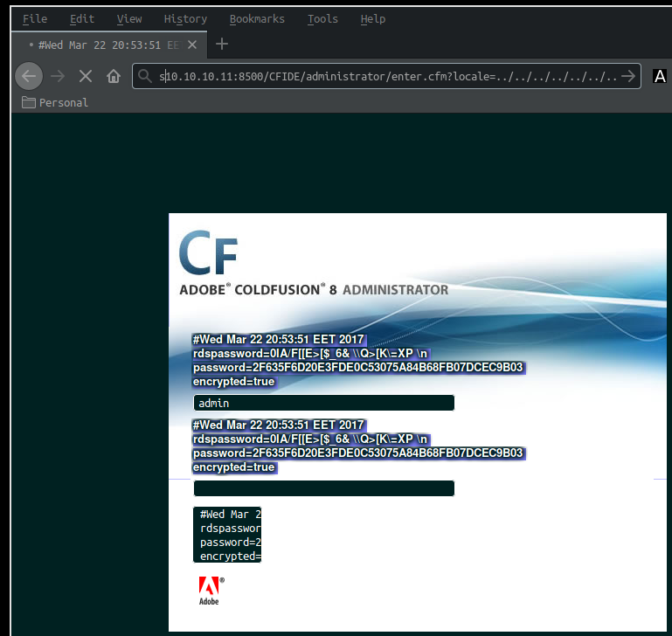Click the search magnifier in address bar
This screenshot has width=672, height=636.
pos(145,76)
